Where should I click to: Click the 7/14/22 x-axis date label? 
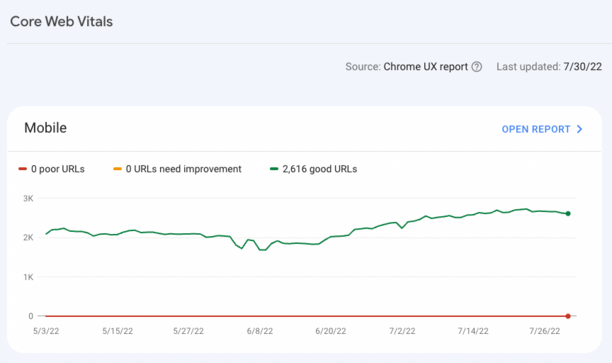tap(473, 331)
